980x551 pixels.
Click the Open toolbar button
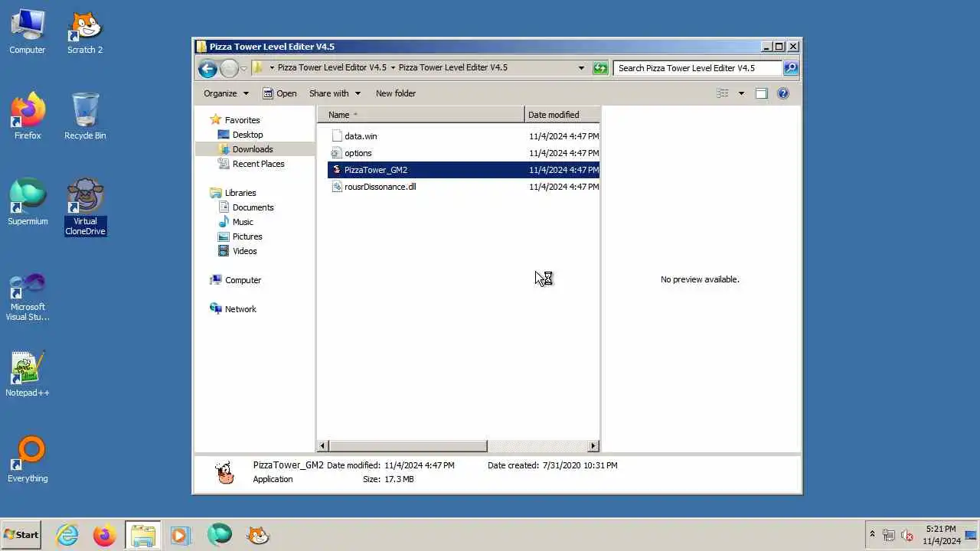279,93
